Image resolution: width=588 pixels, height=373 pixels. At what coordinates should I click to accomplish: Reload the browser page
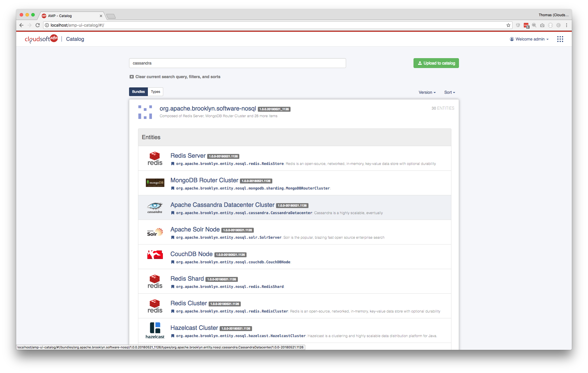(38, 25)
